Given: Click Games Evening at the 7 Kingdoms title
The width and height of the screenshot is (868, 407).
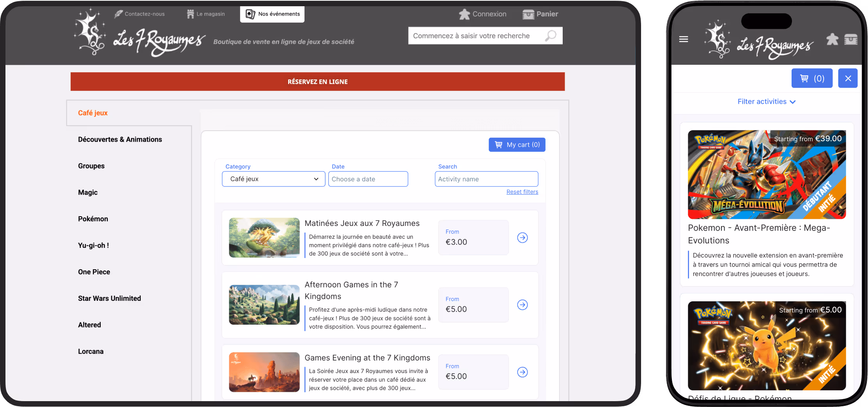Looking at the screenshot, I should click(367, 358).
